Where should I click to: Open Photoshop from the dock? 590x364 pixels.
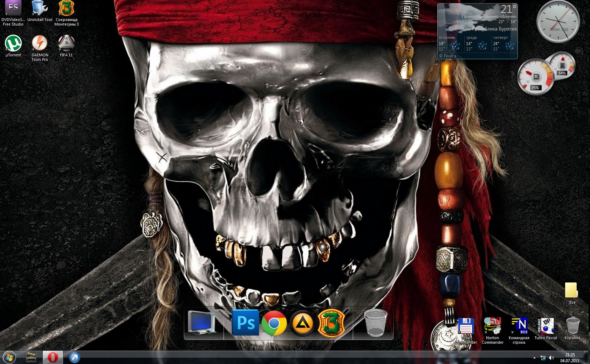(x=245, y=323)
